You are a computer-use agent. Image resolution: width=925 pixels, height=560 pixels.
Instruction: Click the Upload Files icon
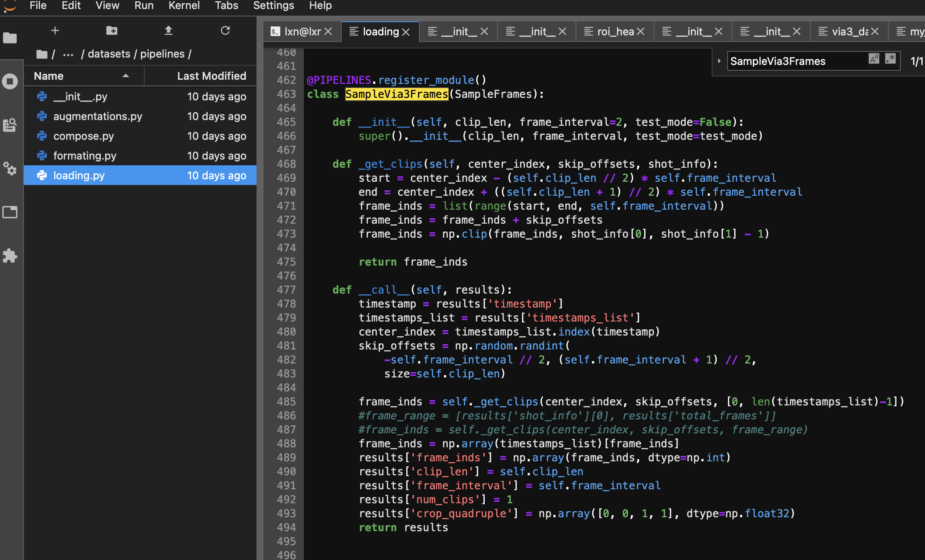[x=169, y=30]
